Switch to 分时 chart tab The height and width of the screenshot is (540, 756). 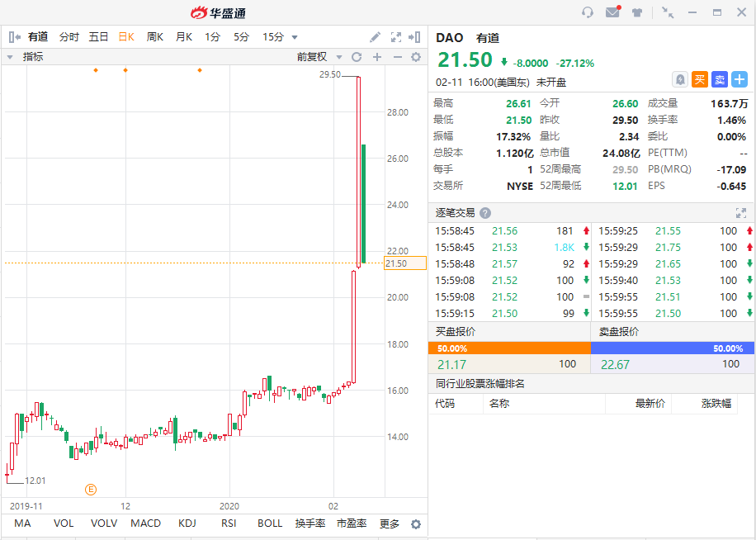[69, 36]
